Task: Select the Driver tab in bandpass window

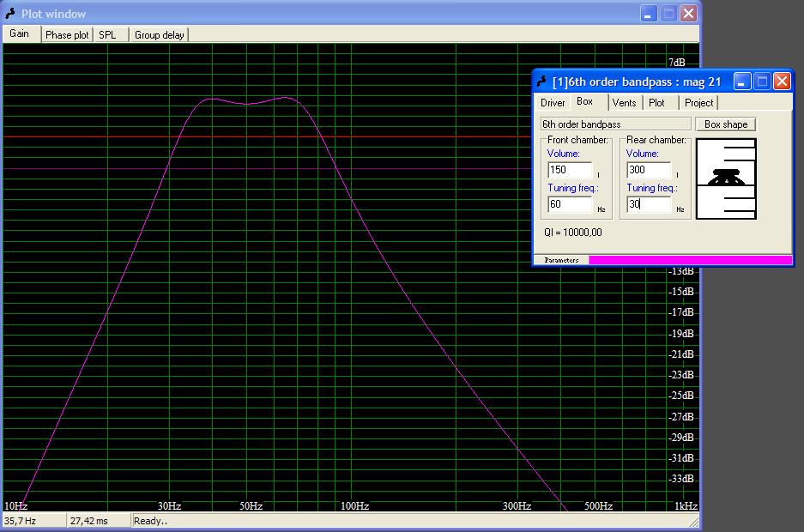Action: point(553,103)
